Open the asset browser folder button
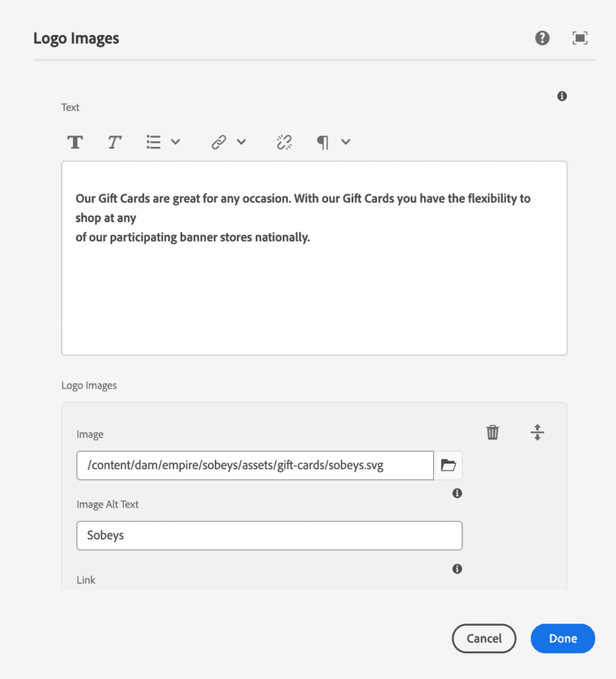This screenshot has height=679, width=616. tap(448, 465)
